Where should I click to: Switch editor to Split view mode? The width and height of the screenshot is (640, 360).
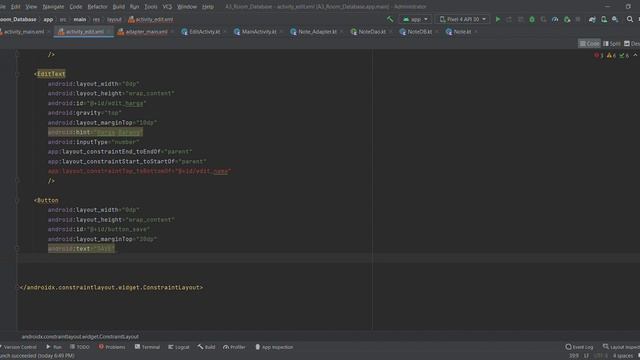[x=611, y=44]
